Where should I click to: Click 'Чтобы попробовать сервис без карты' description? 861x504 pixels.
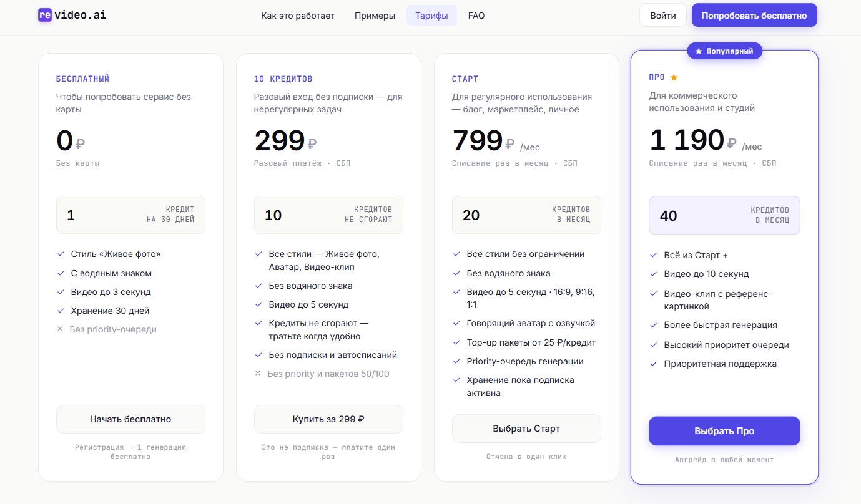[124, 103]
